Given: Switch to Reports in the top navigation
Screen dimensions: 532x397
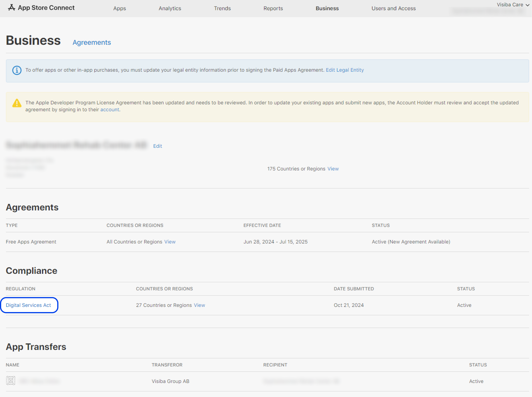Looking at the screenshot, I should pyautogui.click(x=273, y=8).
